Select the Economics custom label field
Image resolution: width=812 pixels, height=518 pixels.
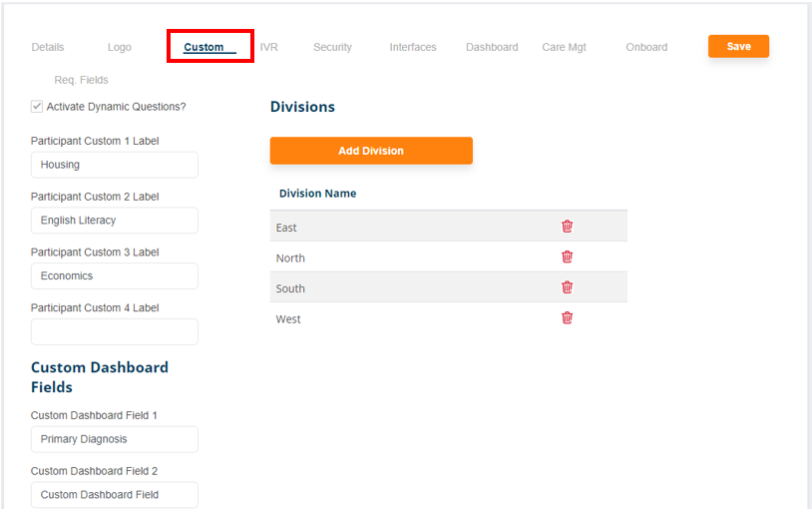(x=114, y=275)
